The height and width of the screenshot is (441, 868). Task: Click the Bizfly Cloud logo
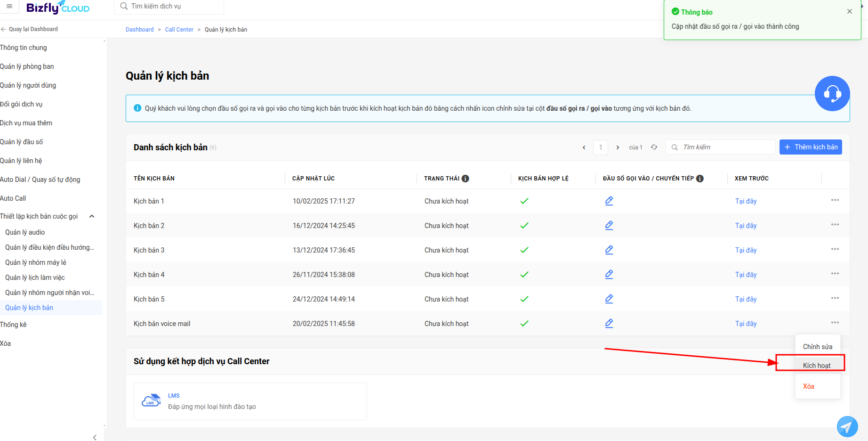[x=58, y=7]
